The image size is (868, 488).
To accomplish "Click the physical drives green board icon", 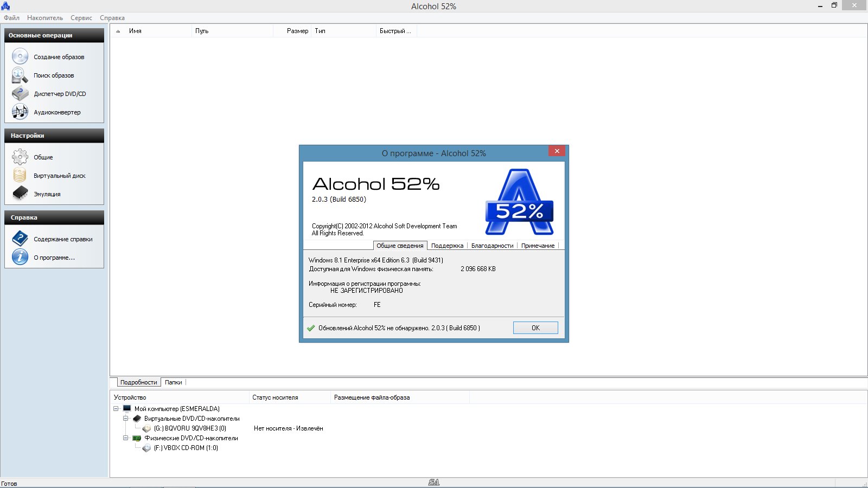I will (137, 438).
